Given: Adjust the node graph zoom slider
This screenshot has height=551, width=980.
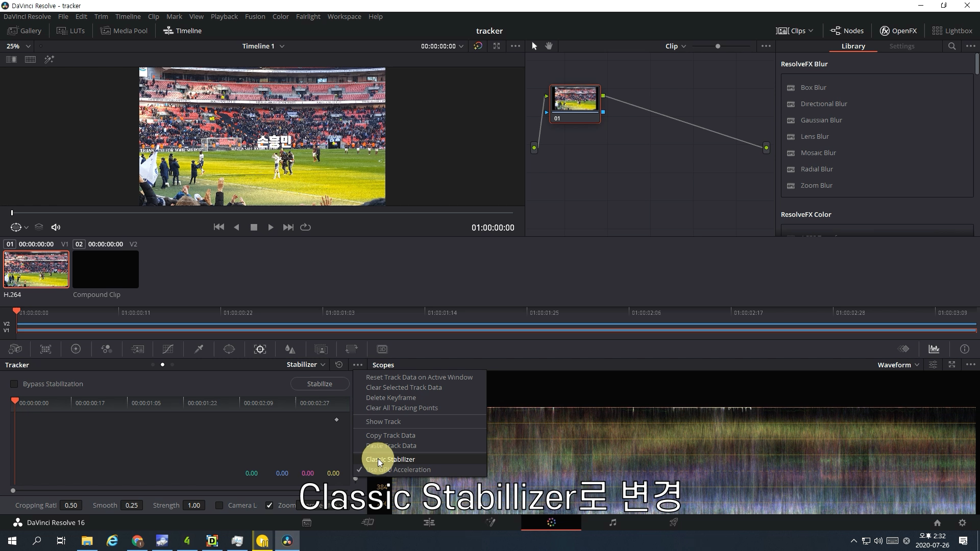Looking at the screenshot, I should tap(718, 46).
